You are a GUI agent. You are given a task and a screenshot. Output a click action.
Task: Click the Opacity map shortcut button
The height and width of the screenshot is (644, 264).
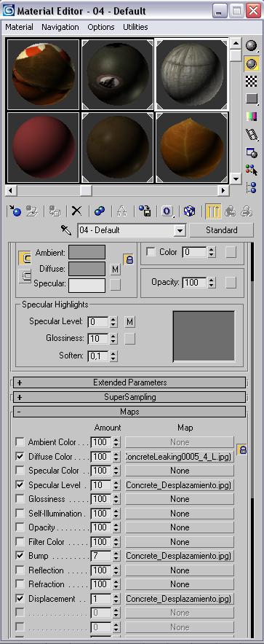(x=231, y=283)
